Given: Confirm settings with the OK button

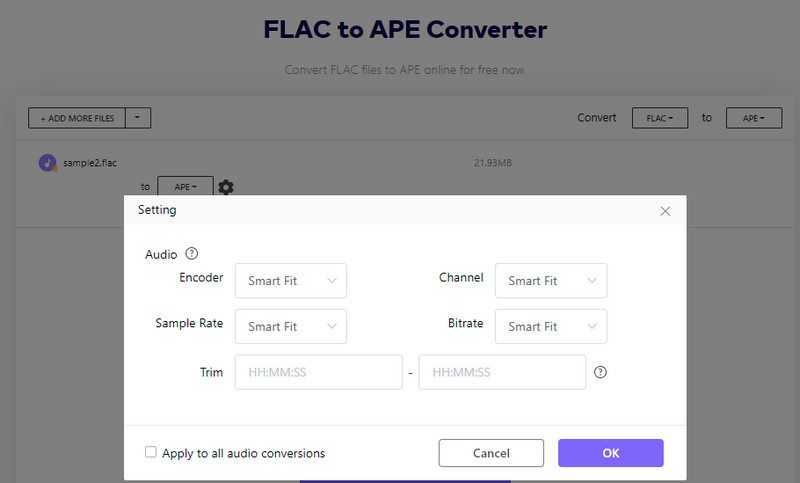Looking at the screenshot, I should (x=610, y=453).
